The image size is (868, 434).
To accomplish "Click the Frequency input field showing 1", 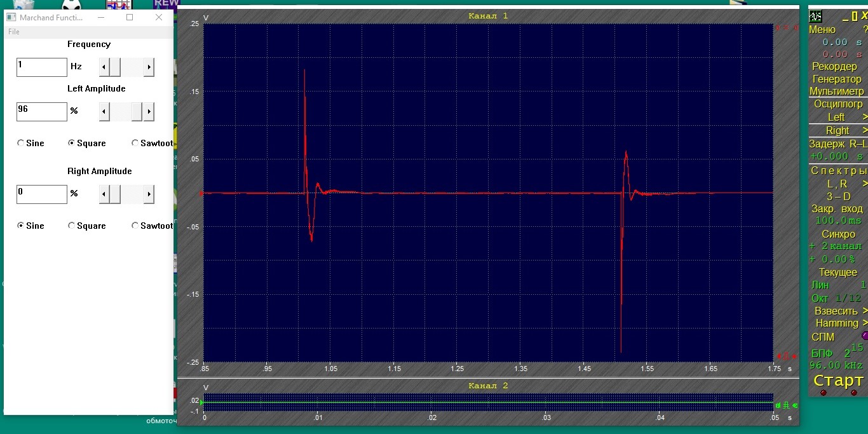I will 42,67.
